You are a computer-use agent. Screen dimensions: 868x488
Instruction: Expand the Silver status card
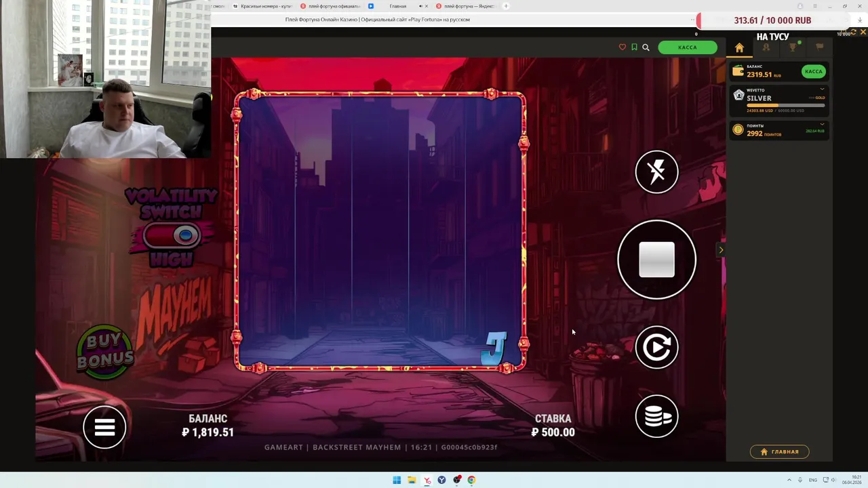tap(822, 89)
